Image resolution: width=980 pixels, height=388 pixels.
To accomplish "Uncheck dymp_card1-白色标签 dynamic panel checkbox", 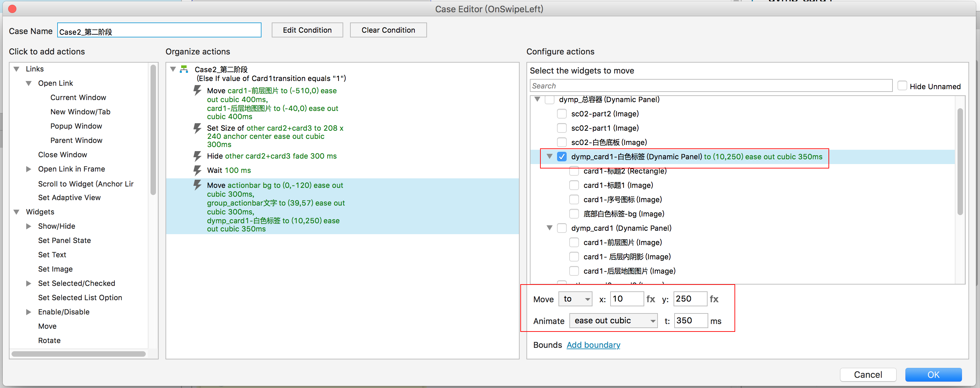I will point(562,157).
